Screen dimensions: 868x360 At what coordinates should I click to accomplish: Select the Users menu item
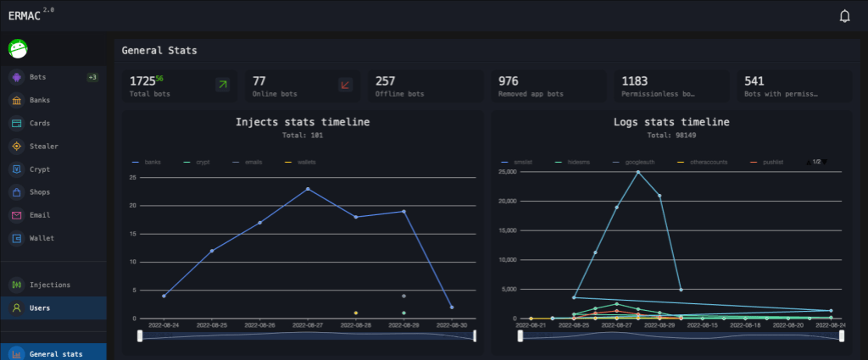[x=40, y=307]
